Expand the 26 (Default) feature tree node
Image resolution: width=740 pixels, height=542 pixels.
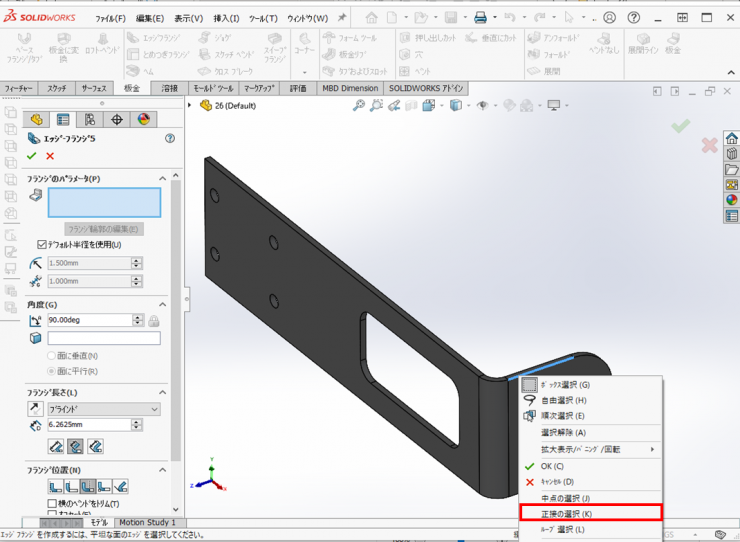[x=192, y=105]
